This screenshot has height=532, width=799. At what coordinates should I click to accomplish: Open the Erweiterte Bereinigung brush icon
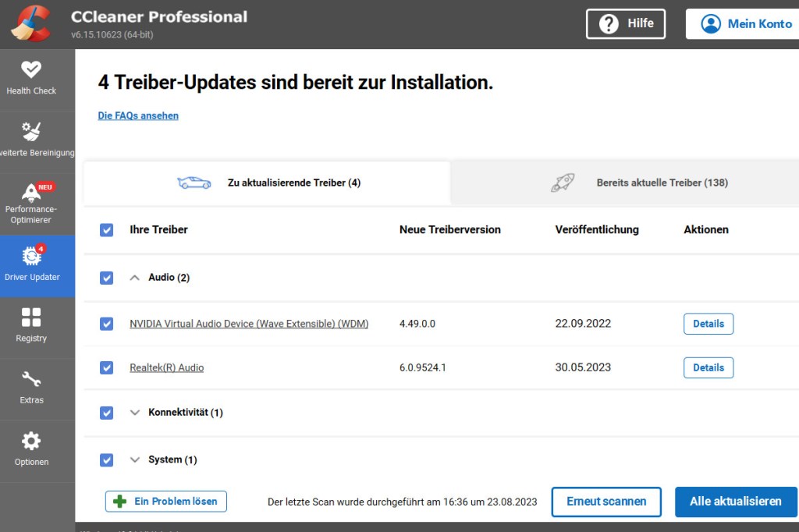point(31,132)
